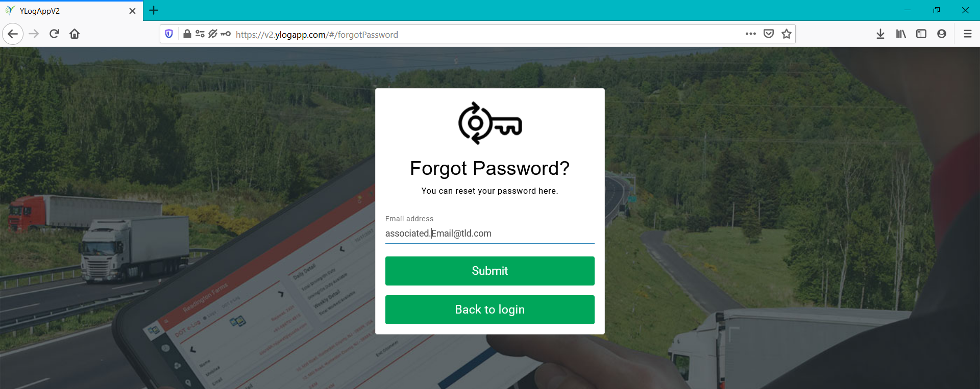Click the padlock site security icon

pyautogui.click(x=187, y=34)
